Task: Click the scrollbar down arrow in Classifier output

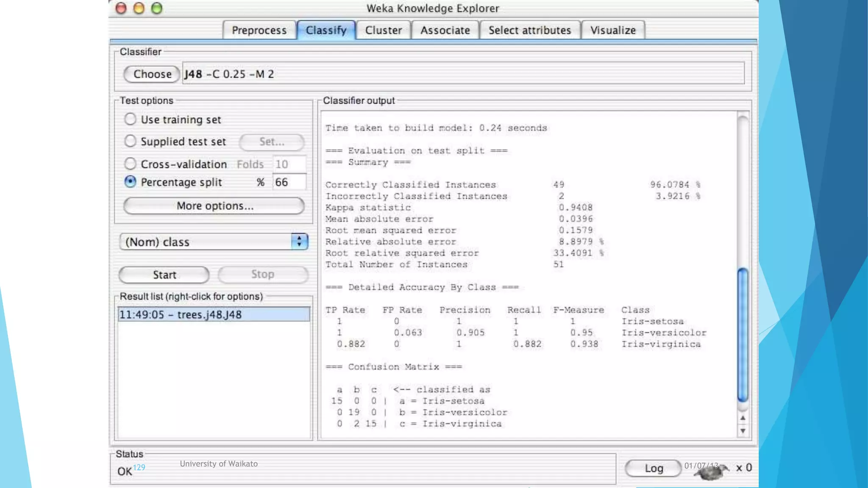Action: (743, 431)
